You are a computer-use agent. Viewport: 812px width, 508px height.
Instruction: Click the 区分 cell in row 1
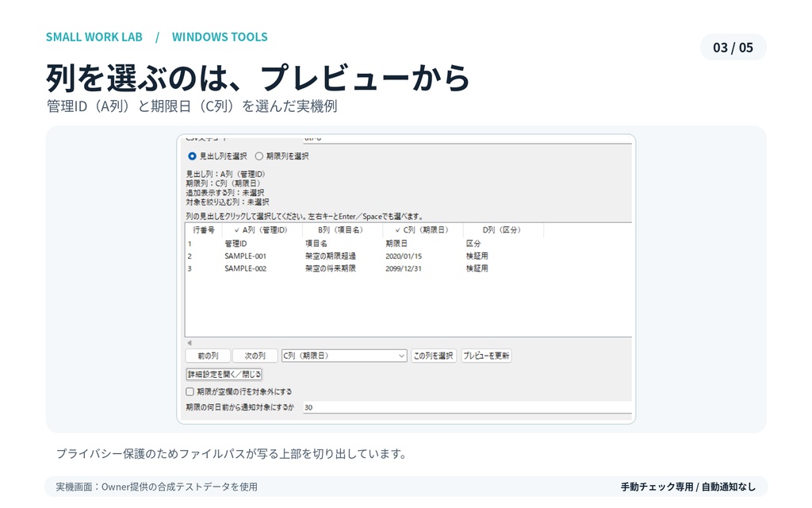click(x=473, y=244)
